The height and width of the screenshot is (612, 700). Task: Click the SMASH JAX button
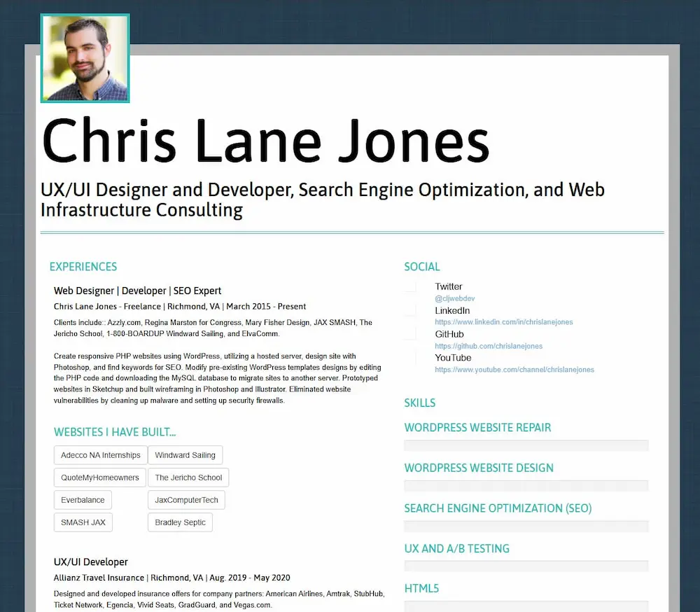[x=83, y=522]
